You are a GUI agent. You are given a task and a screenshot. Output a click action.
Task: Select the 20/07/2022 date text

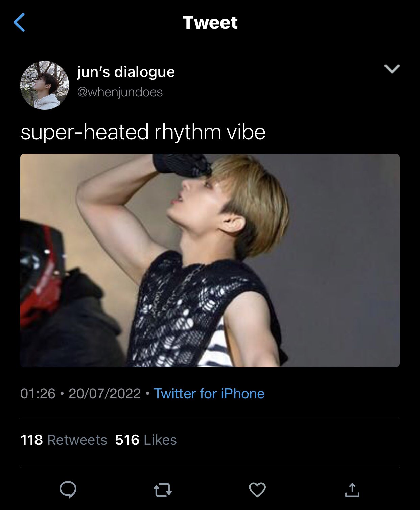pyautogui.click(x=104, y=394)
